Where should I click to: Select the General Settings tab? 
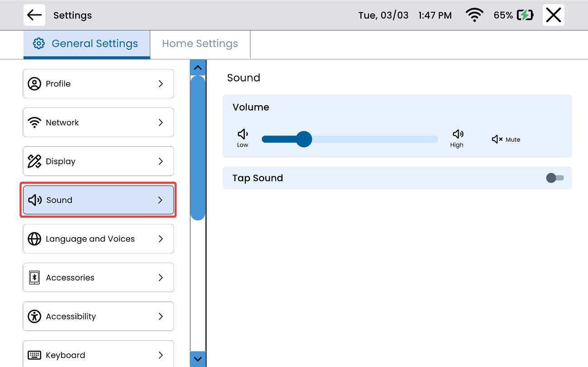point(86,44)
